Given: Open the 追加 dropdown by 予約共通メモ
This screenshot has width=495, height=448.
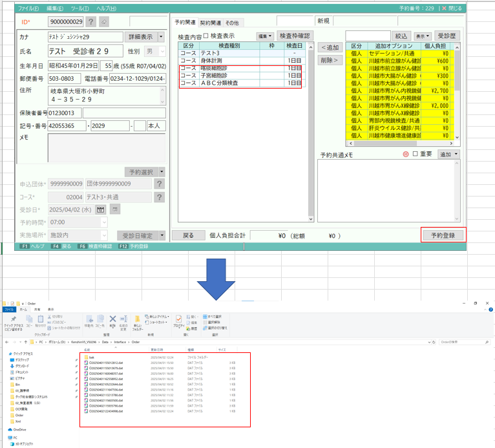Looking at the screenshot, I should pos(448,155).
